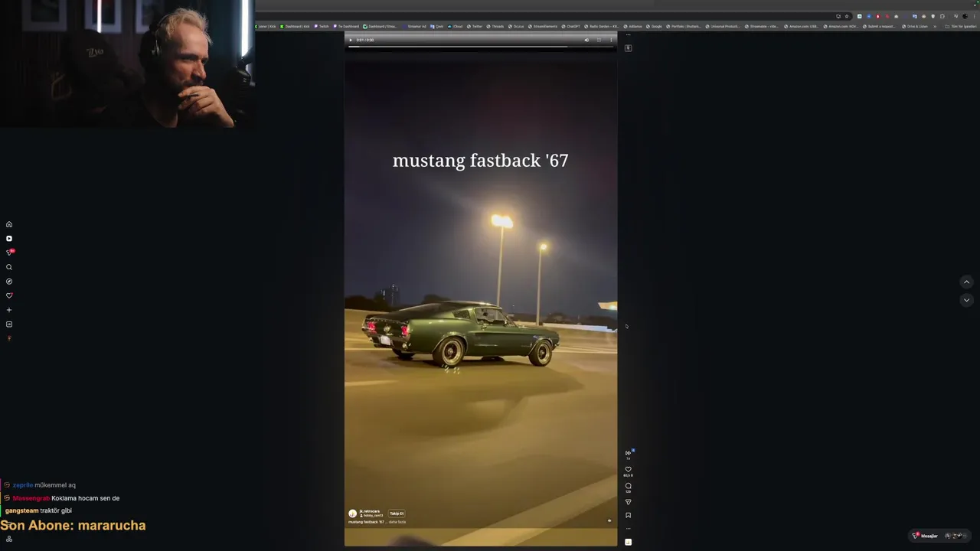Open the reel's three-dot more options

(x=628, y=528)
